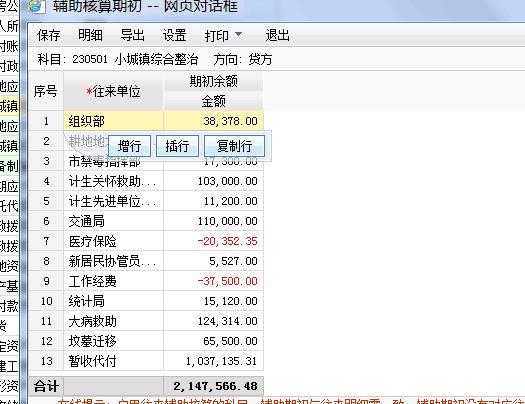525x404 pixels.
Task: Select amount 11,200.00
Action: [x=213, y=201]
